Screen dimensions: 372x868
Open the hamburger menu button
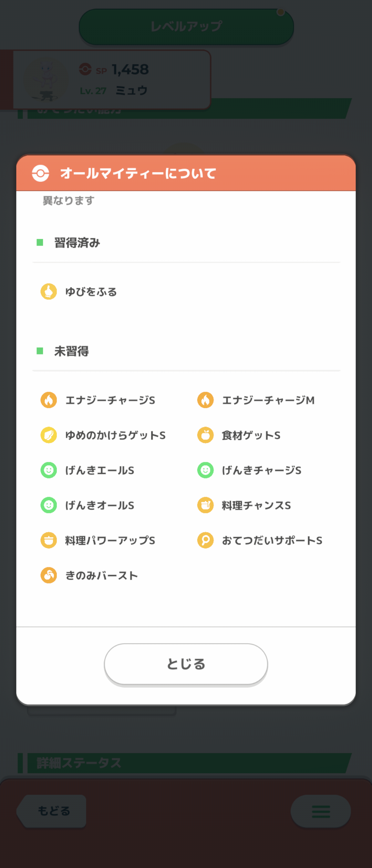pyautogui.click(x=321, y=811)
